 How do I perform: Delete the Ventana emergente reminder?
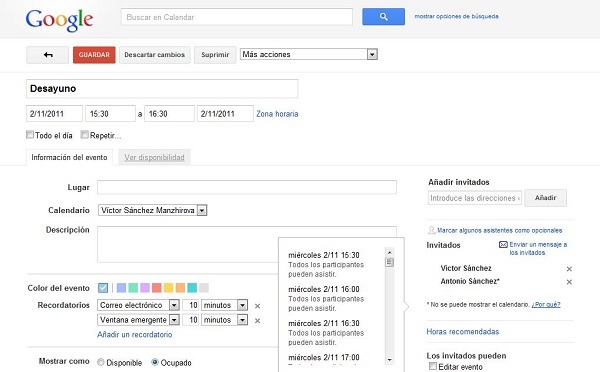[x=258, y=321]
